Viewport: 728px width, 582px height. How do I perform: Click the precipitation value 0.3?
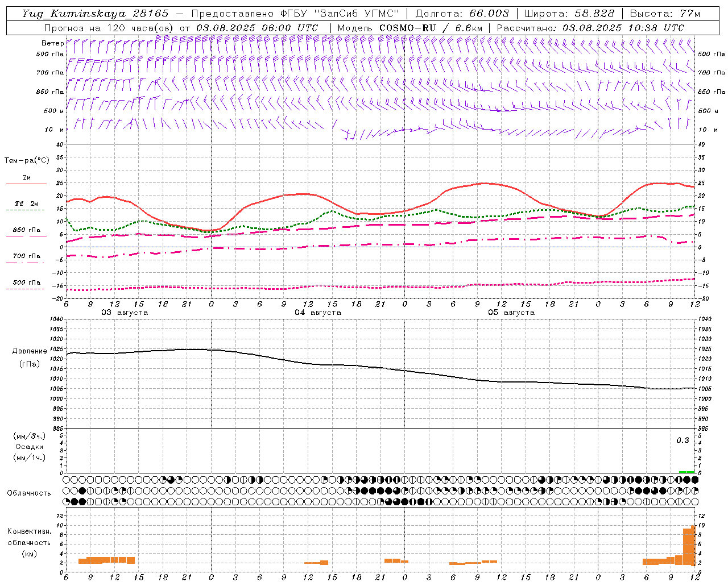click(682, 440)
